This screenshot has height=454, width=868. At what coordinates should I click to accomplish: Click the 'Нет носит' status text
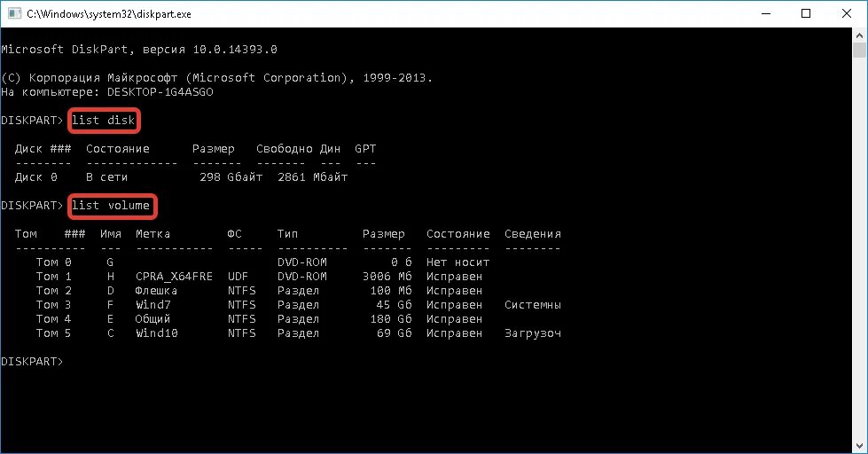pyautogui.click(x=457, y=262)
